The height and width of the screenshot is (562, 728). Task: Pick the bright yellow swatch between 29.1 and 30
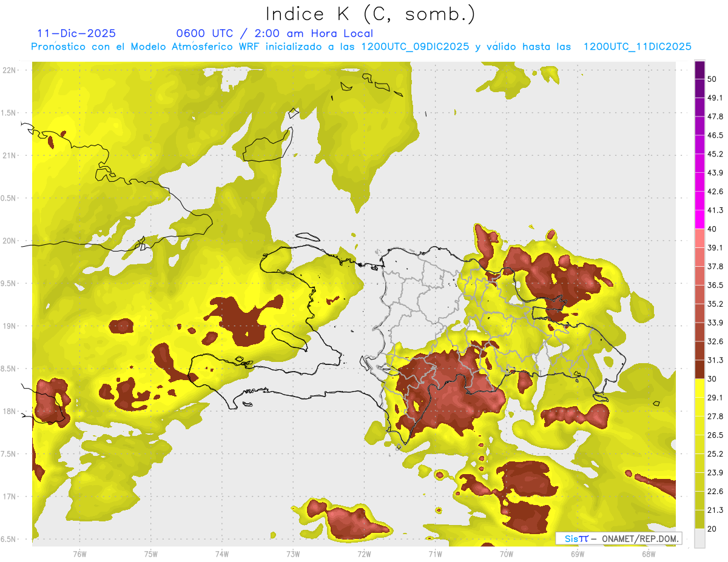700,389
